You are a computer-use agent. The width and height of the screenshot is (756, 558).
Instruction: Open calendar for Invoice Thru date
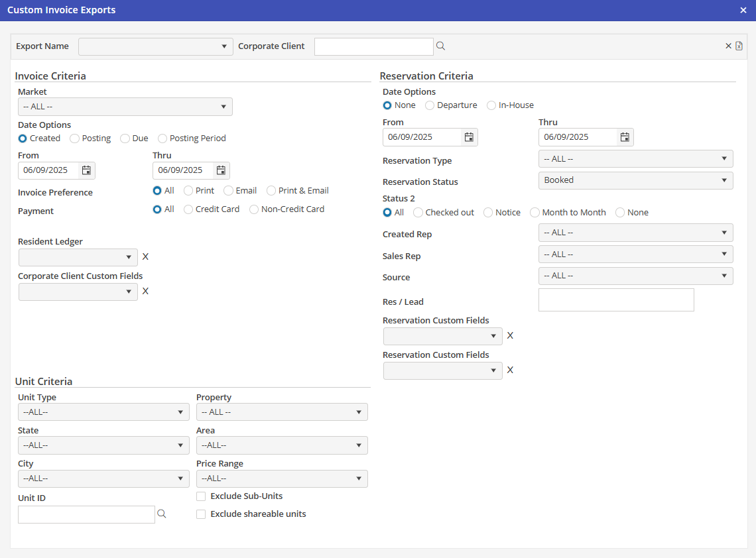pyautogui.click(x=221, y=170)
